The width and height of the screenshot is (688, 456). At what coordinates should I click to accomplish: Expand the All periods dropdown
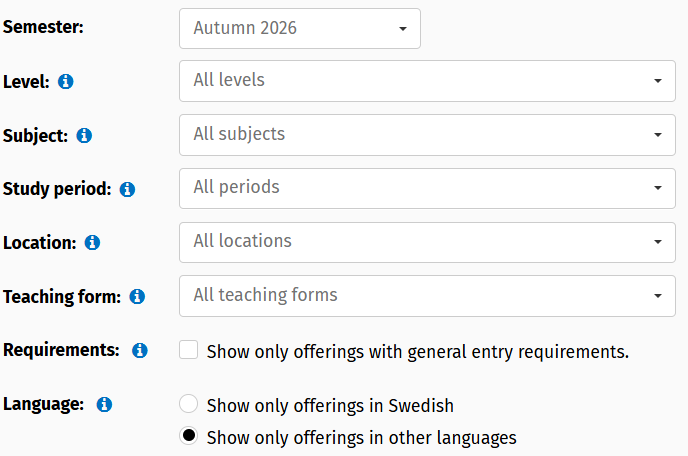[x=427, y=187]
